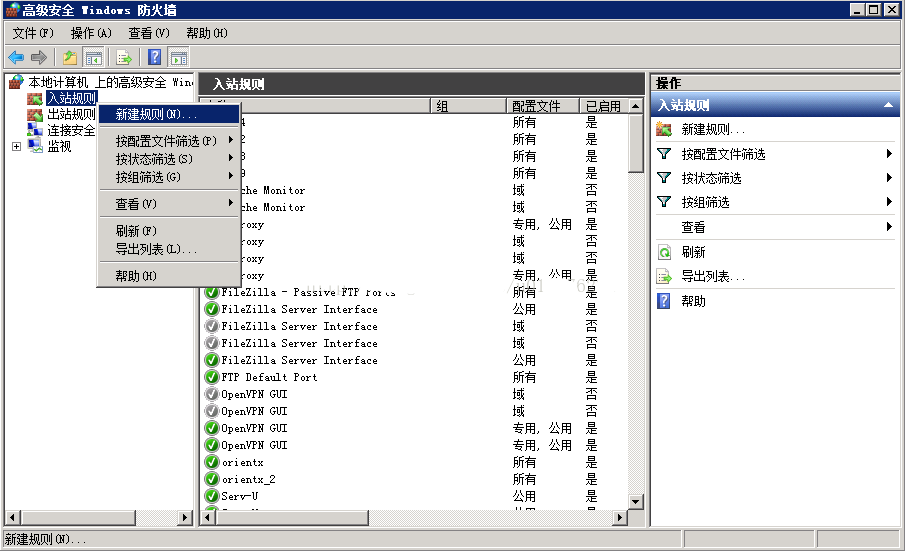Click the rules list horizontal scroll left arrow
The width and height of the screenshot is (905, 551).
[207, 518]
